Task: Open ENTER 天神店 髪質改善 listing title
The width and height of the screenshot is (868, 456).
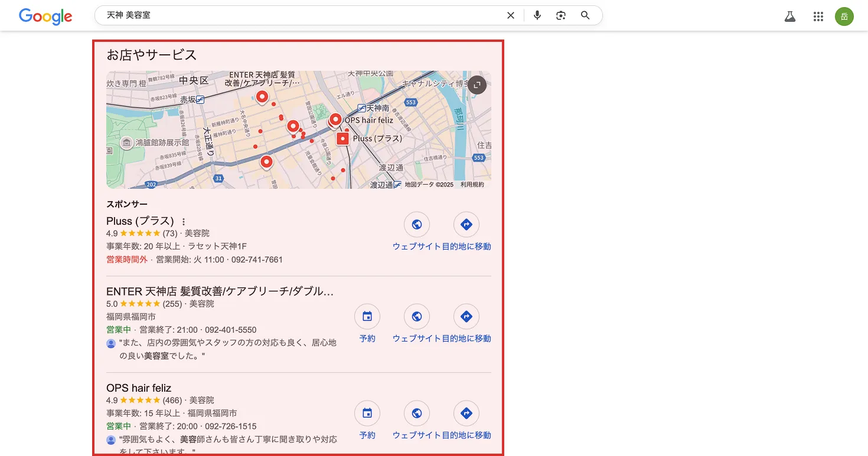Action: click(220, 291)
